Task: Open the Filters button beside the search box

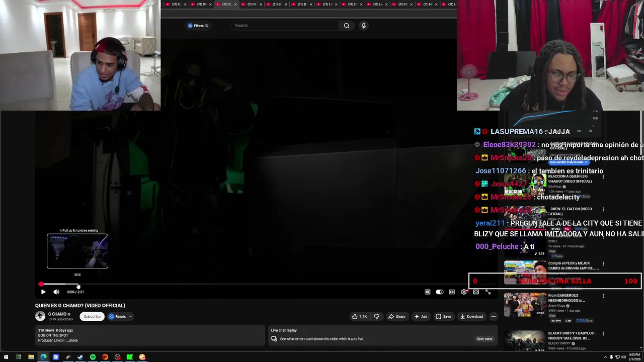Action: [198, 26]
